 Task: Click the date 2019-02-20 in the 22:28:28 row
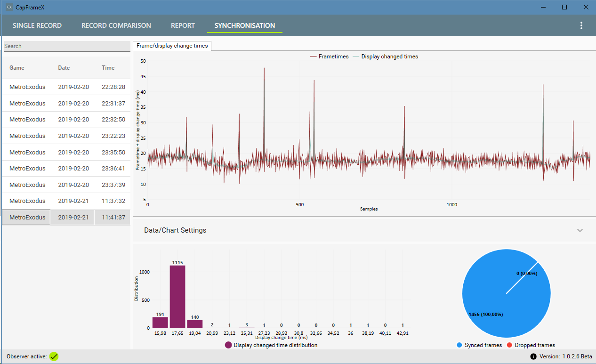pyautogui.click(x=72, y=87)
